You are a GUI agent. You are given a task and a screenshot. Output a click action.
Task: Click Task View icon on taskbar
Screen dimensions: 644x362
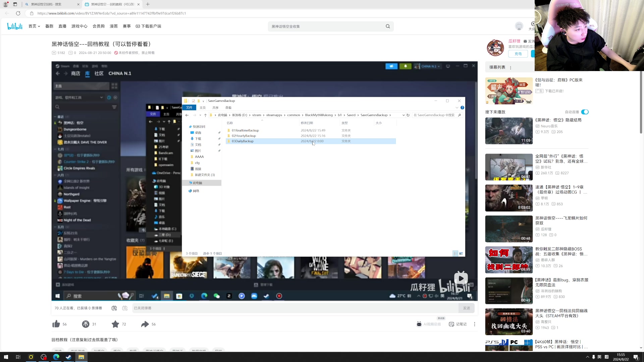pos(18,357)
